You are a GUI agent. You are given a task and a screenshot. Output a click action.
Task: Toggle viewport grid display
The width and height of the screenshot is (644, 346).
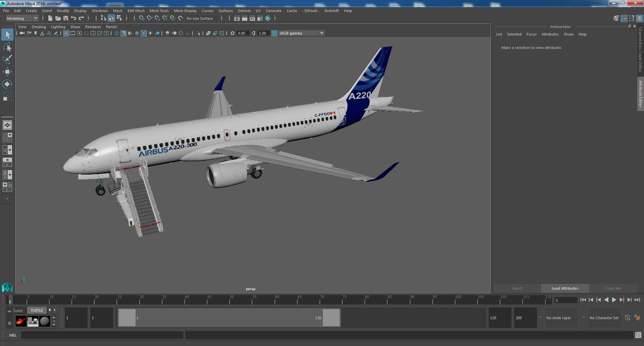pos(66,33)
